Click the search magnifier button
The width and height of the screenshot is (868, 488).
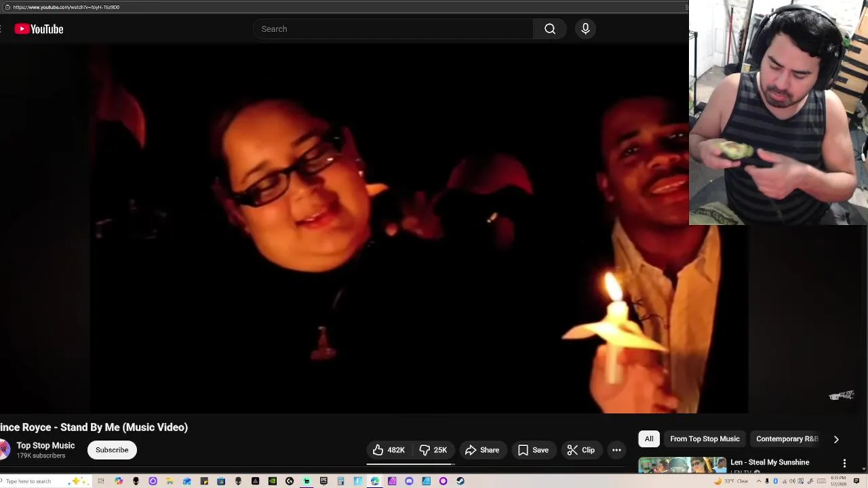coord(550,29)
